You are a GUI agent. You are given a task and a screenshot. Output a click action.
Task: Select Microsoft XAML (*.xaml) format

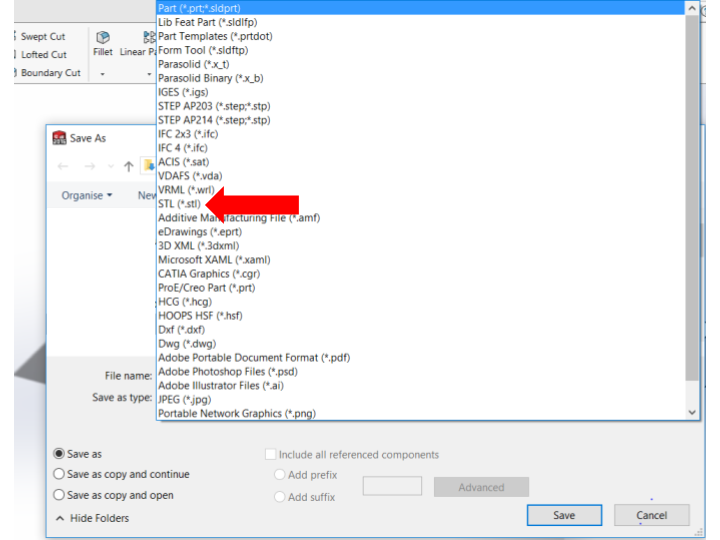pos(421,260)
